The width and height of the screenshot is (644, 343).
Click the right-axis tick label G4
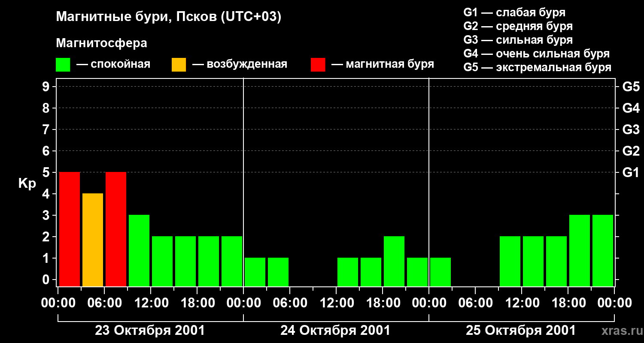pyautogui.click(x=631, y=108)
